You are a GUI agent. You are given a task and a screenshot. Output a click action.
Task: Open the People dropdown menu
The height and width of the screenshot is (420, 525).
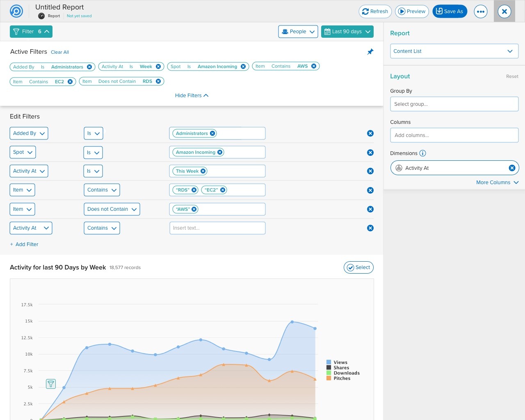298,32
